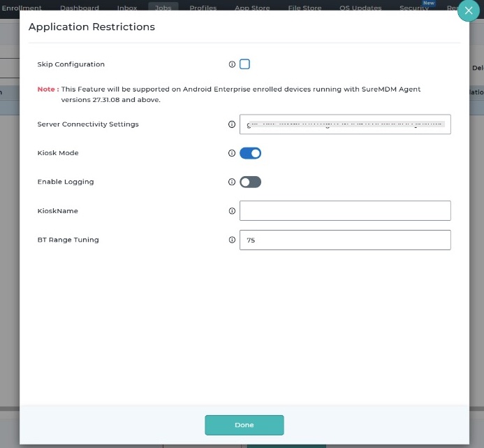484x448 pixels.
Task: Click the Enable Logging info icon
Action: pyautogui.click(x=232, y=182)
